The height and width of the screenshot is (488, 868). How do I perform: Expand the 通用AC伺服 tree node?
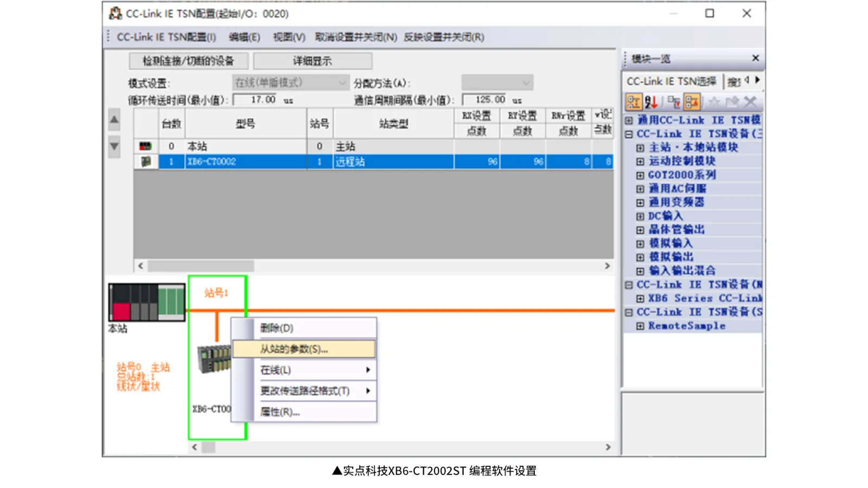[x=640, y=189]
